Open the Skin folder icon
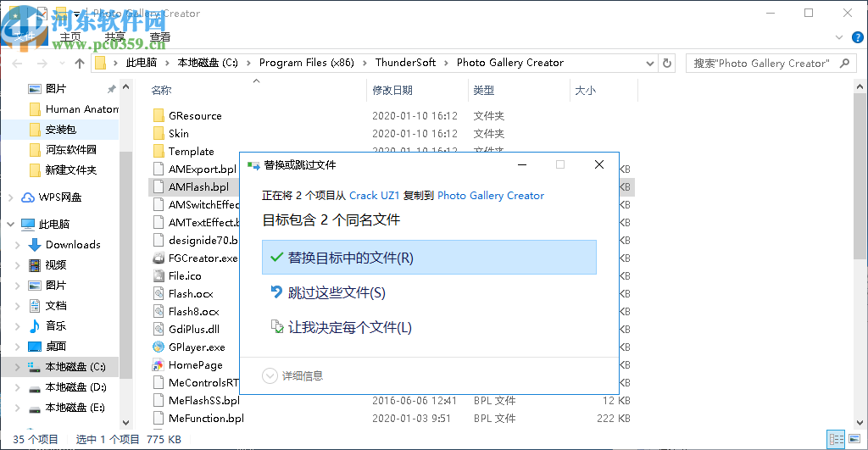The width and height of the screenshot is (868, 450). coord(159,133)
